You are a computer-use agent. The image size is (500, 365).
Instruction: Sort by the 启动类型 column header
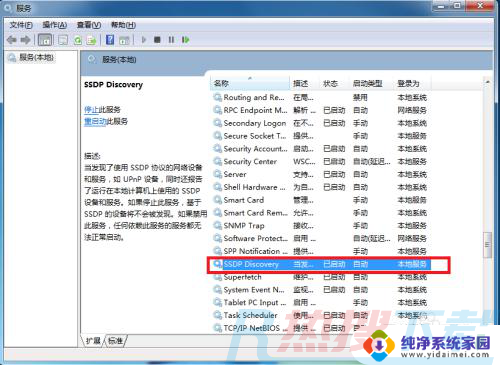[x=372, y=83]
